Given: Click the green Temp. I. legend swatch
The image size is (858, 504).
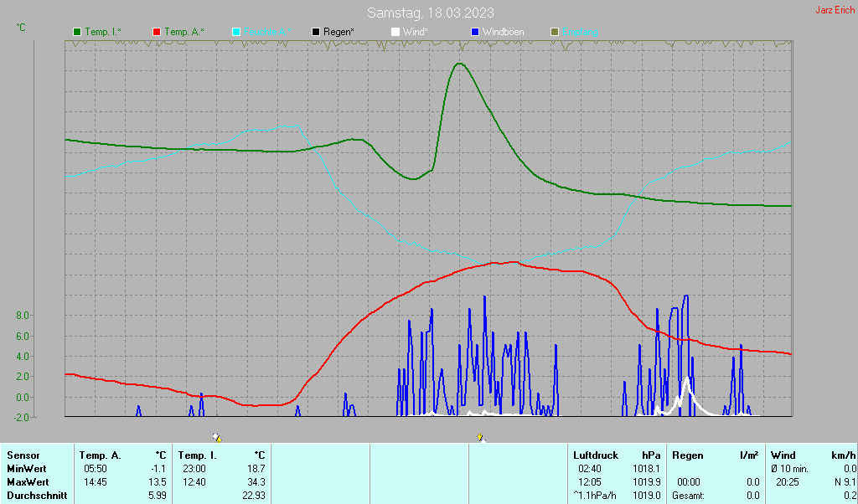Looking at the screenshot, I should (78, 32).
